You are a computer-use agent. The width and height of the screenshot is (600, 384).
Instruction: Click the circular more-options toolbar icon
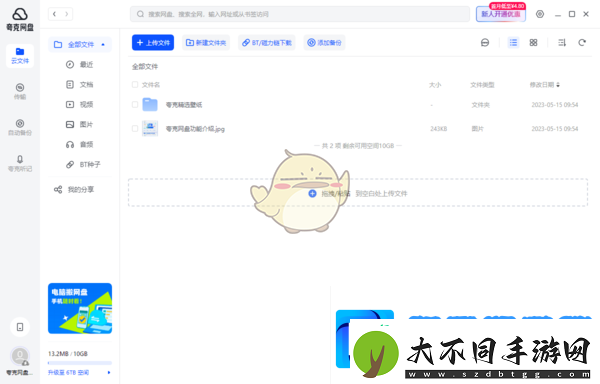(485, 42)
